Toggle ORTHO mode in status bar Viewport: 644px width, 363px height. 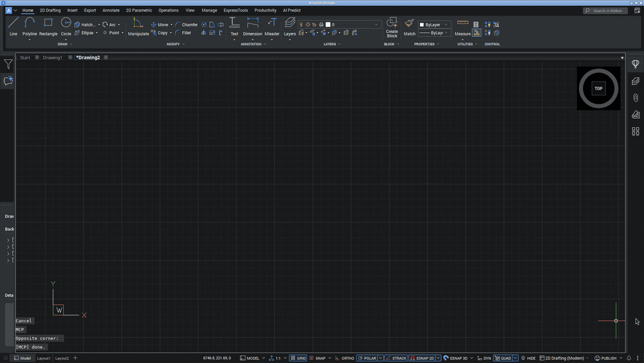pyautogui.click(x=344, y=358)
